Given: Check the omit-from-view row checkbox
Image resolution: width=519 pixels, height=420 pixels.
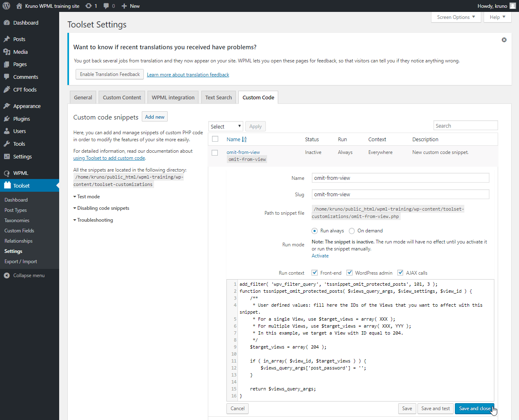Looking at the screenshot, I should (215, 152).
